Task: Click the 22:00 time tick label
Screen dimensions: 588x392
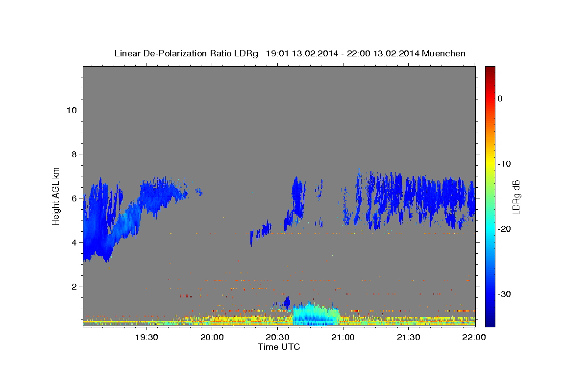Action: (474, 337)
